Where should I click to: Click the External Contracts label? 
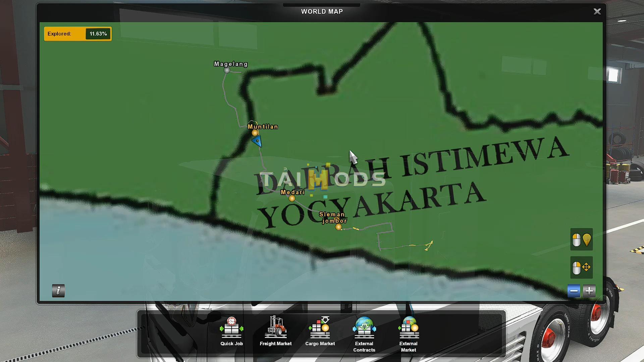point(364,347)
